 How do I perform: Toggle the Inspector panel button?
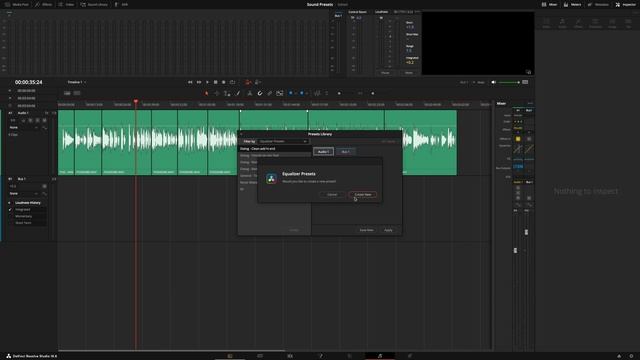click(x=625, y=4)
